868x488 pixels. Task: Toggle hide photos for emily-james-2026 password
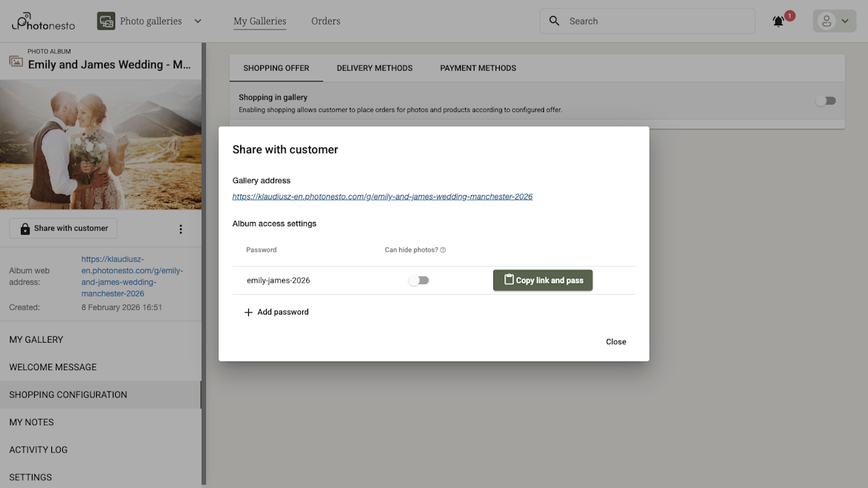[x=418, y=280]
